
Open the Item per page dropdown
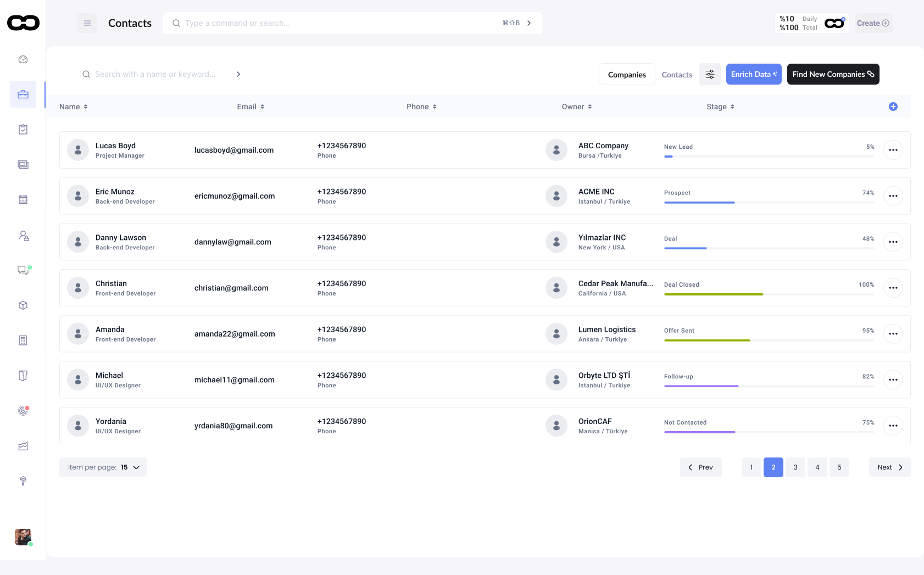tap(103, 467)
